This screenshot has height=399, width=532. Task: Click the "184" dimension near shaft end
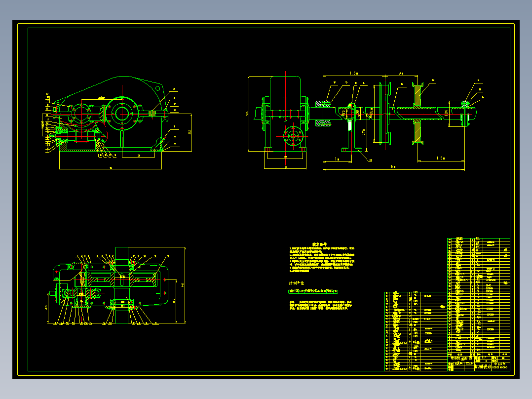447,113
